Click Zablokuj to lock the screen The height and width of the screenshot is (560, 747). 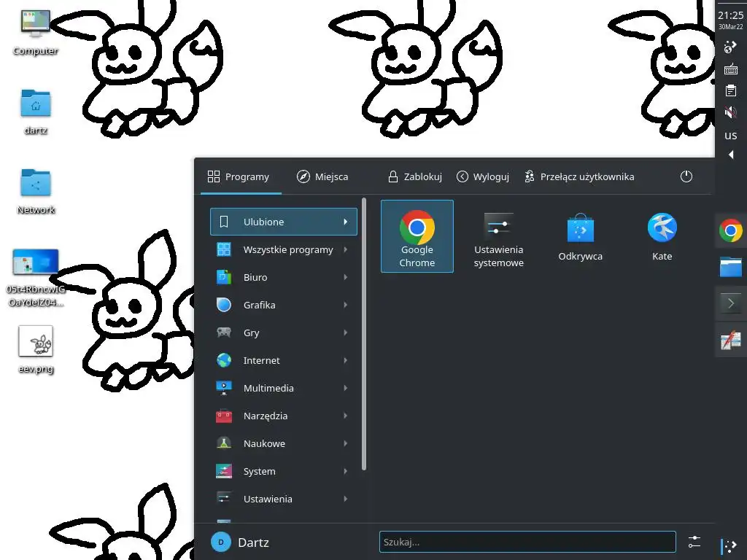[x=414, y=176]
